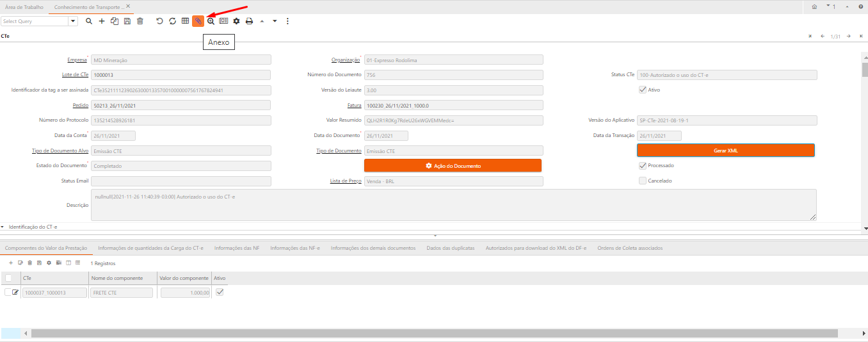Viewport: 868px width, 342px height.
Task: Click the undo changes icon
Action: [x=159, y=21]
